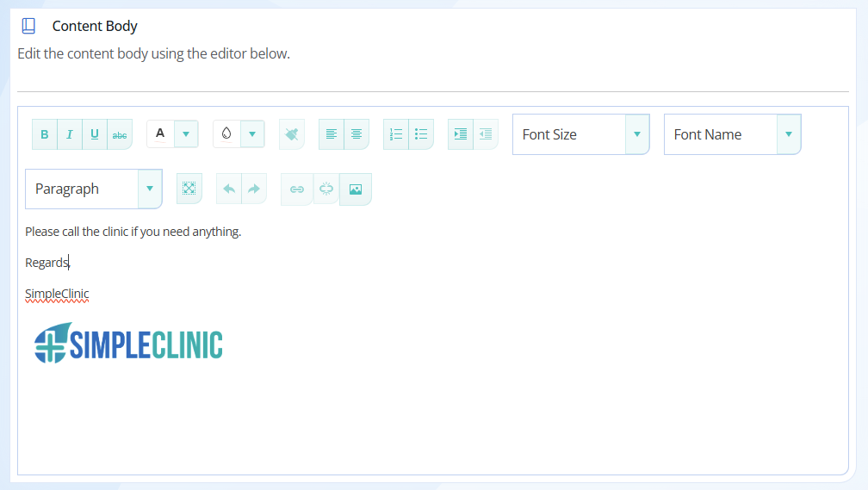Expand the Font Size arrow button
Image resolution: width=868 pixels, height=490 pixels.
pos(637,134)
